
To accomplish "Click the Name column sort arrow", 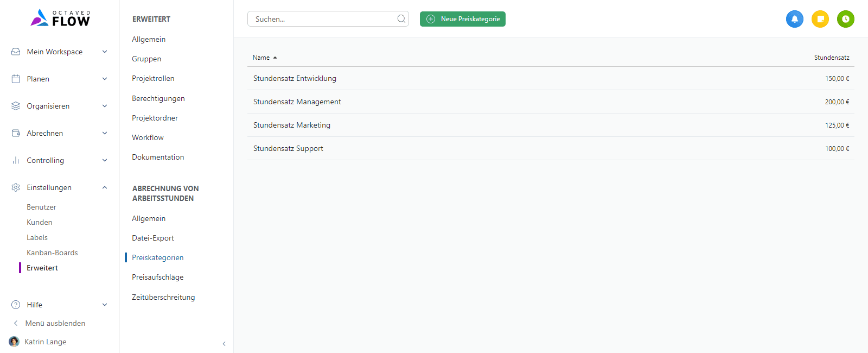I will click(x=275, y=58).
